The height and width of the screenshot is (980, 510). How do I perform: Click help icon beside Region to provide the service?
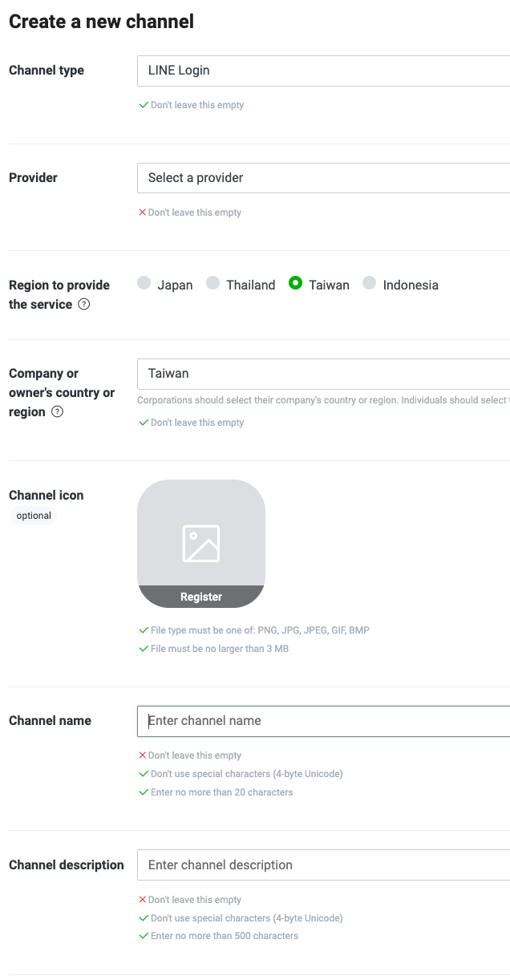click(x=84, y=305)
